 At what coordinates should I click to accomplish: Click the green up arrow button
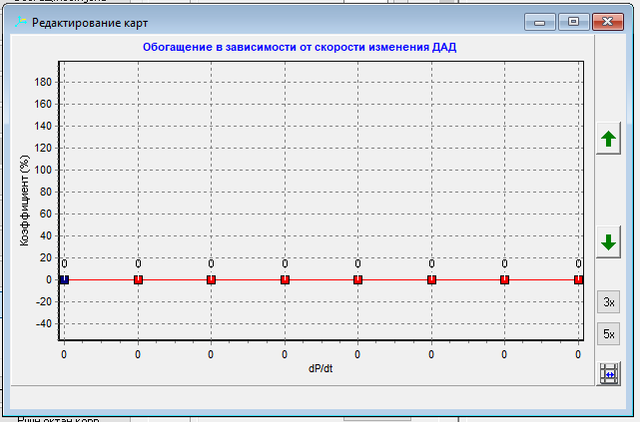pos(608,138)
